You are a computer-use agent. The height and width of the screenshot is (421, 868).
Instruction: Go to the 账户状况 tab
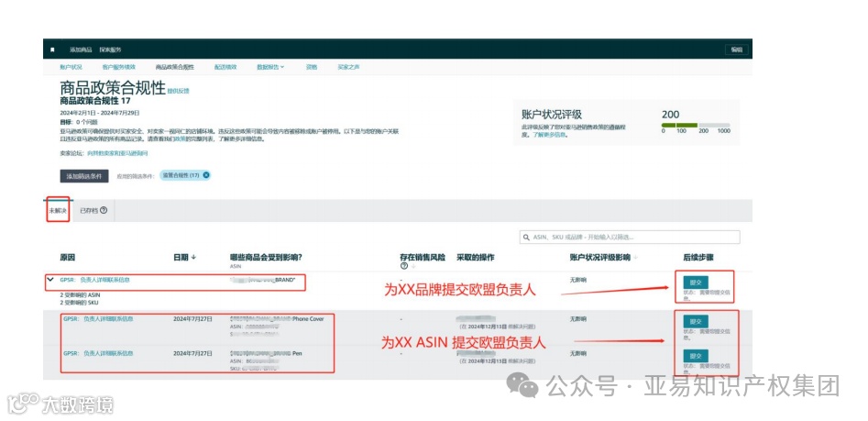click(x=71, y=67)
